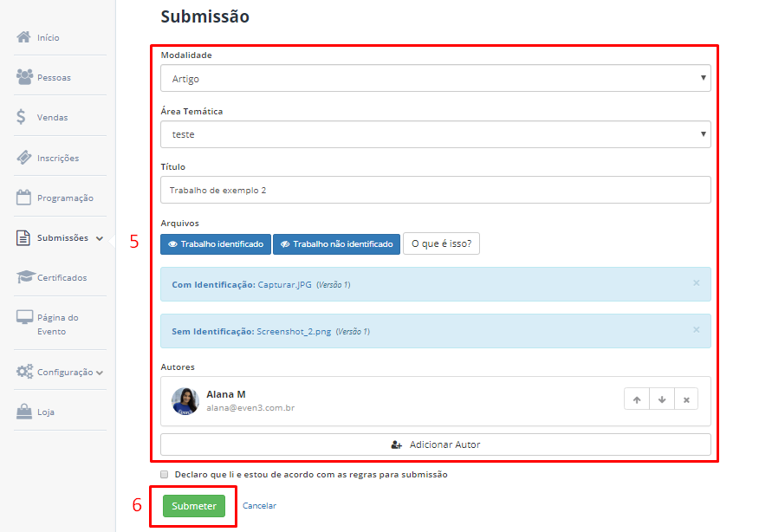Click the Adicionar Autor button
Screen dimensions: 759x532
tap(436, 444)
